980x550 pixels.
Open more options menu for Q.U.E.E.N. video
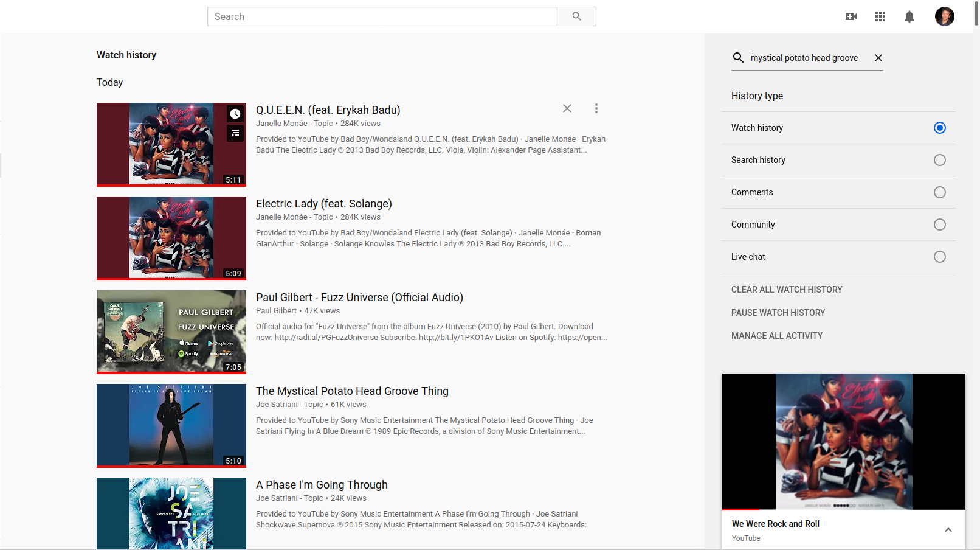coord(596,108)
